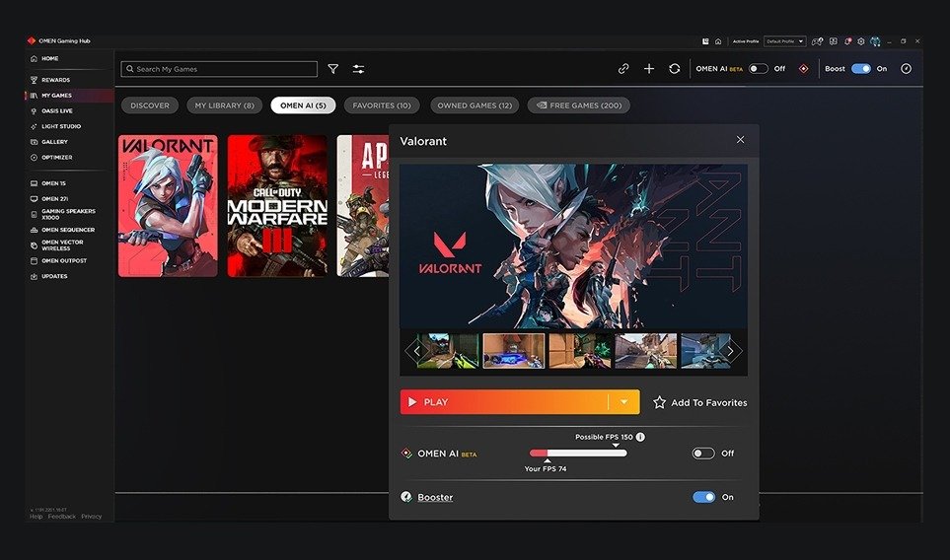This screenshot has width=950, height=560.
Task: Open the sort and adjust sliders icon
Action: [359, 69]
